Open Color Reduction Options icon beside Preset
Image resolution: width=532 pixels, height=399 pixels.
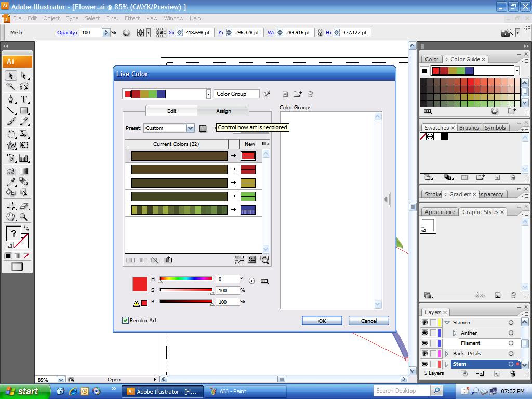(x=203, y=128)
